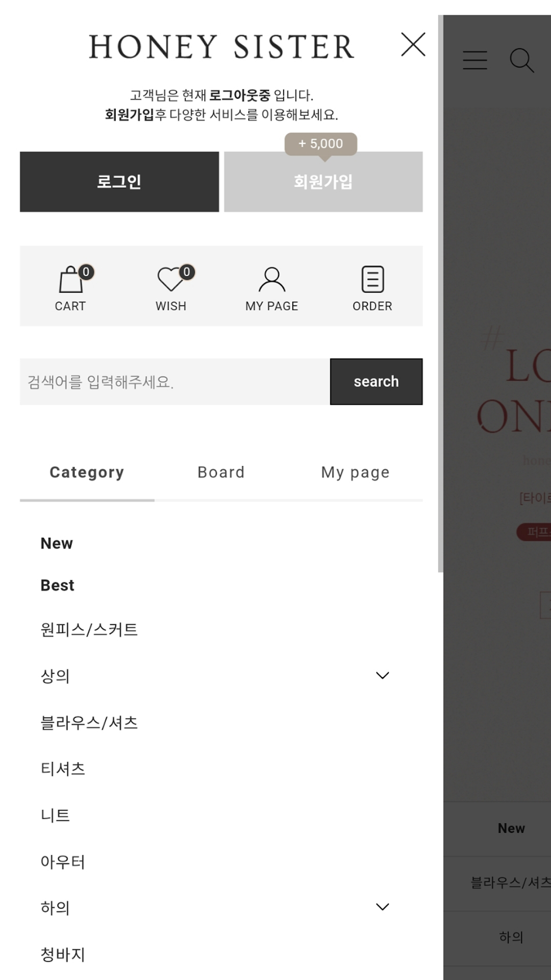
Task: Tap the New tab on the dimmed page
Action: [x=511, y=828]
